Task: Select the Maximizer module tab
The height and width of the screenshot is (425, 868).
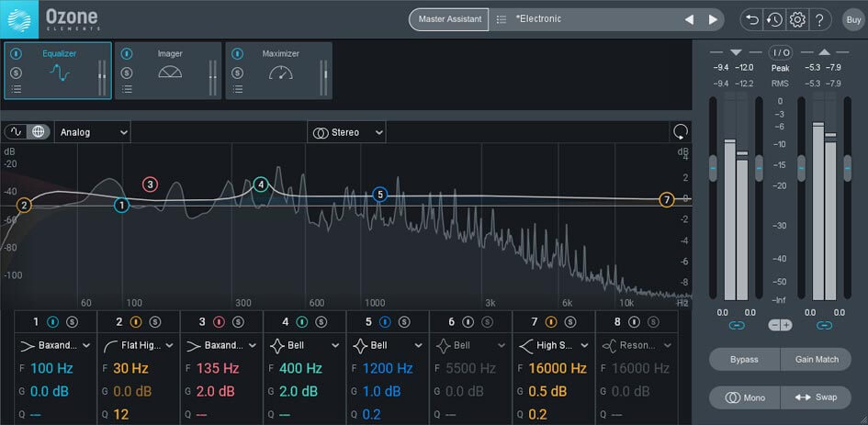Action: click(279, 71)
